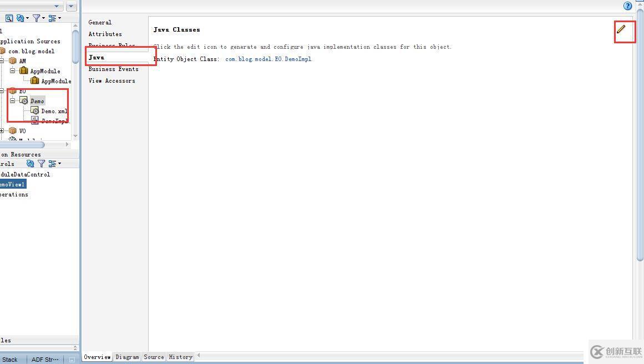Open Data Controls display options icon

pos(53,163)
